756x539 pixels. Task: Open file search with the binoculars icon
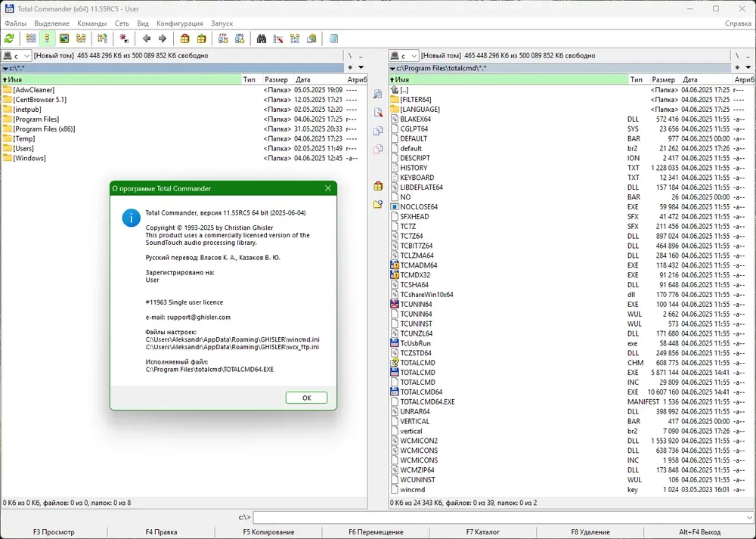pyautogui.click(x=262, y=39)
